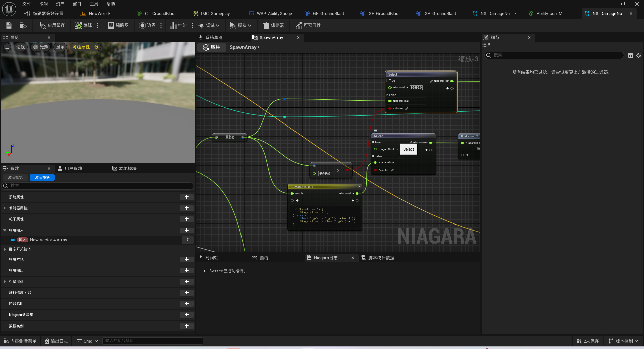
Task: Add a System Attributes parameter
Action: [186, 197]
